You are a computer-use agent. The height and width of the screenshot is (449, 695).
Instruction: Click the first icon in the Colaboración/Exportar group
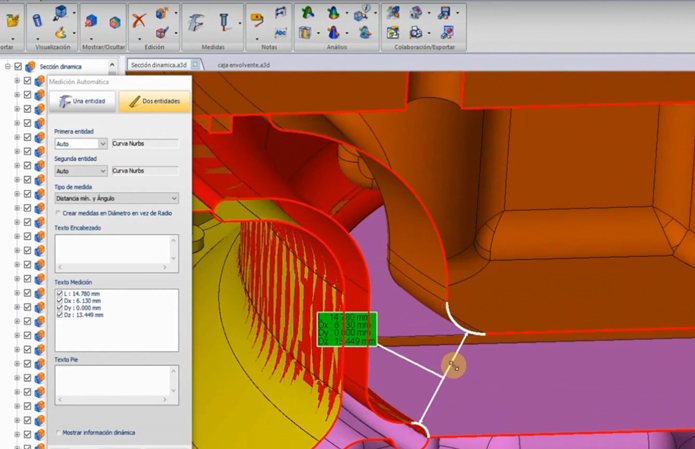[x=393, y=13]
